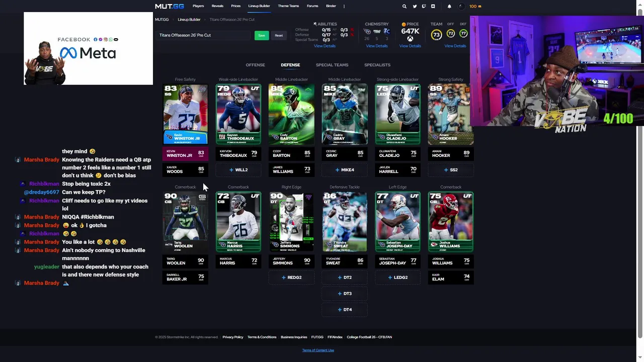The height and width of the screenshot is (362, 644).
Task: Select Marcus Harris cornerback card
Action: tap(238, 222)
